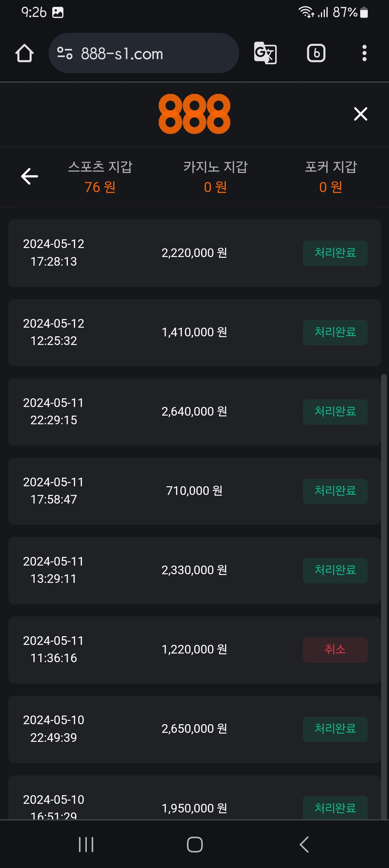Tap the red 취소 status badge

335,650
